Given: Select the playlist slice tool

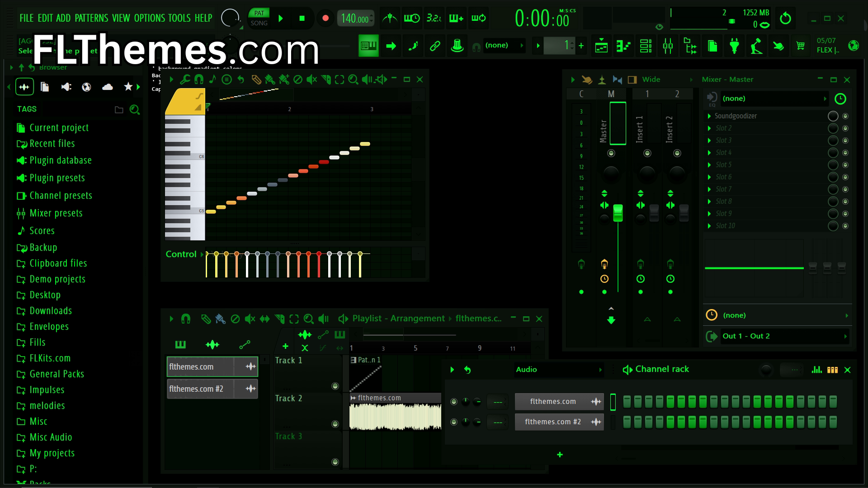Looking at the screenshot, I should tap(279, 319).
